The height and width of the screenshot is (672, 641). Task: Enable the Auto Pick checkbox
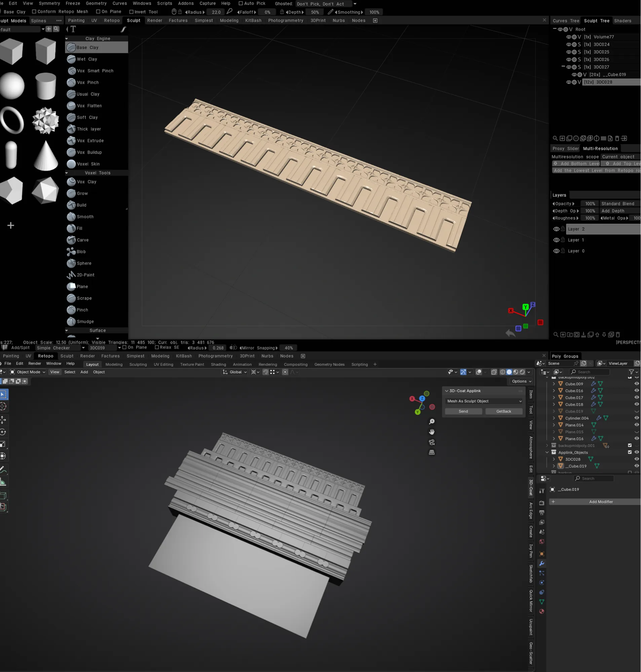click(x=240, y=3)
